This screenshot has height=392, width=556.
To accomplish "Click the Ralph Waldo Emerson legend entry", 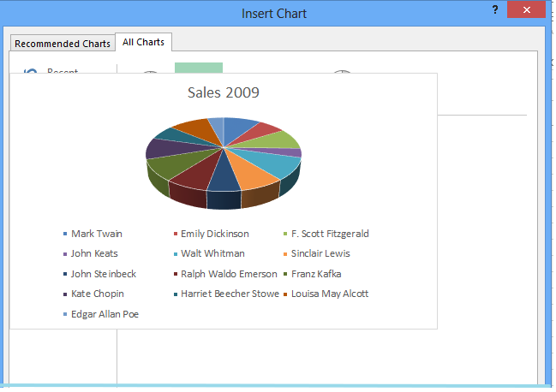I will [228, 274].
